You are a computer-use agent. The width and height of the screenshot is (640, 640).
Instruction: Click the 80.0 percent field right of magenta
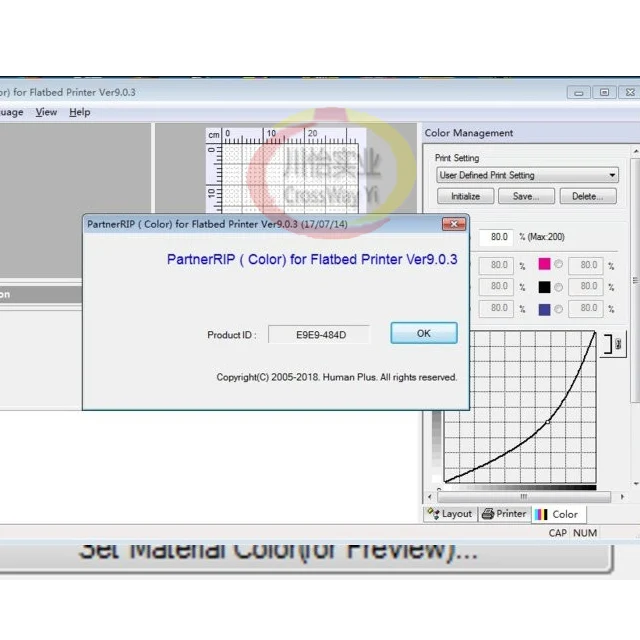(585, 265)
